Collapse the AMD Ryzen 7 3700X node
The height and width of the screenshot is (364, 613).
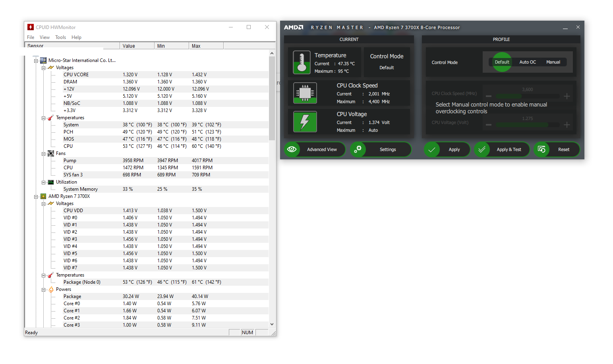coord(36,197)
